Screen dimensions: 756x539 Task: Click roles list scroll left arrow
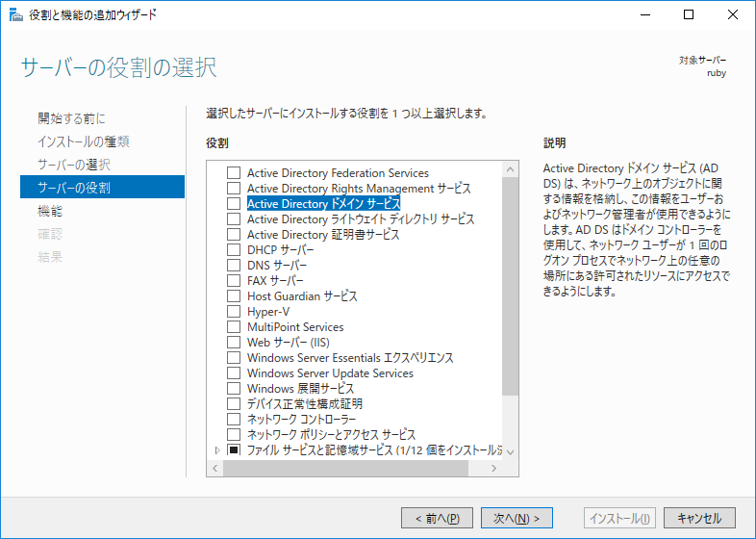(x=215, y=468)
